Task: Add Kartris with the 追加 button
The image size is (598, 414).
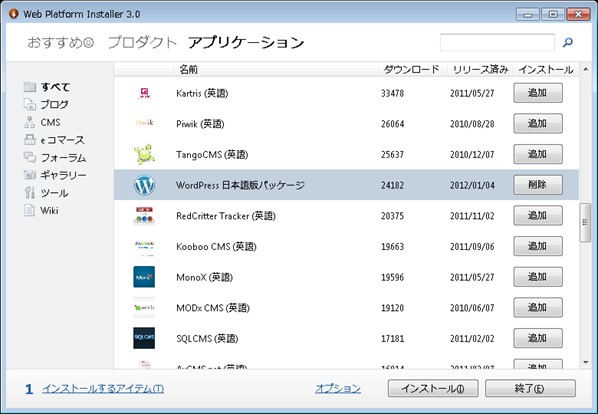Action: tap(538, 93)
